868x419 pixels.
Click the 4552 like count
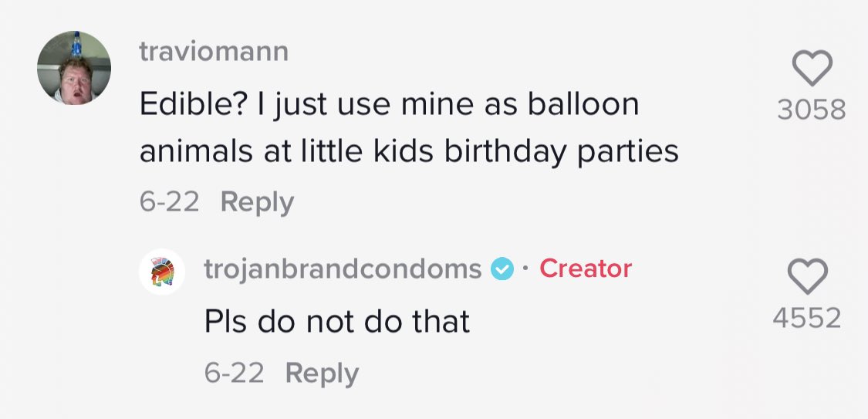point(807,318)
